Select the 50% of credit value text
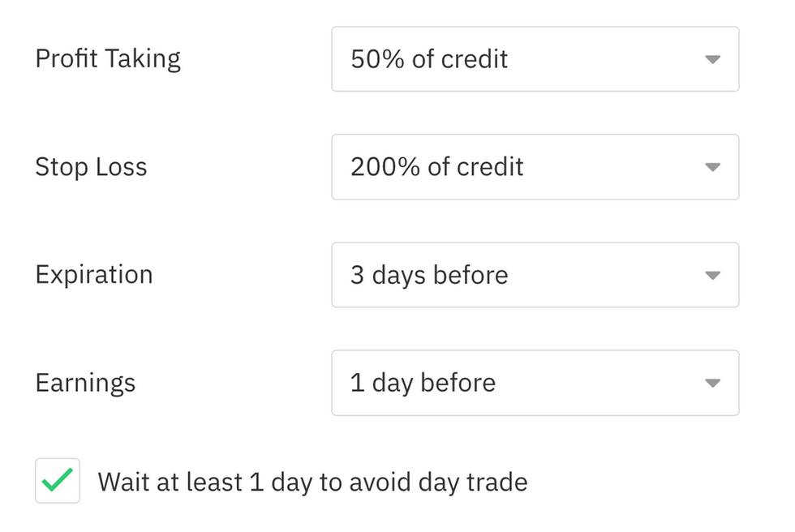 (x=428, y=58)
